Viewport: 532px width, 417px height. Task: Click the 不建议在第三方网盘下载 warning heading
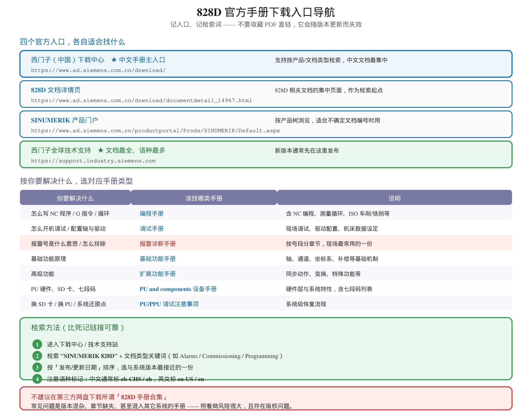(99, 397)
